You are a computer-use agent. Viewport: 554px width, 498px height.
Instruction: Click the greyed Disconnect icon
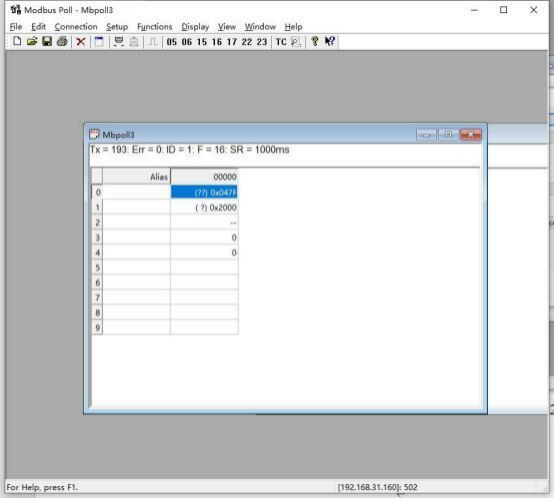point(134,42)
